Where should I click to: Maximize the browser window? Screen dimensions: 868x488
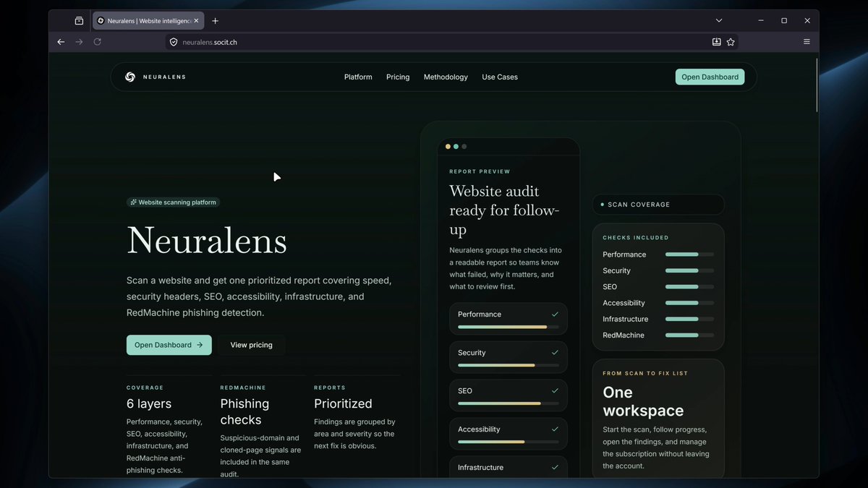click(784, 21)
